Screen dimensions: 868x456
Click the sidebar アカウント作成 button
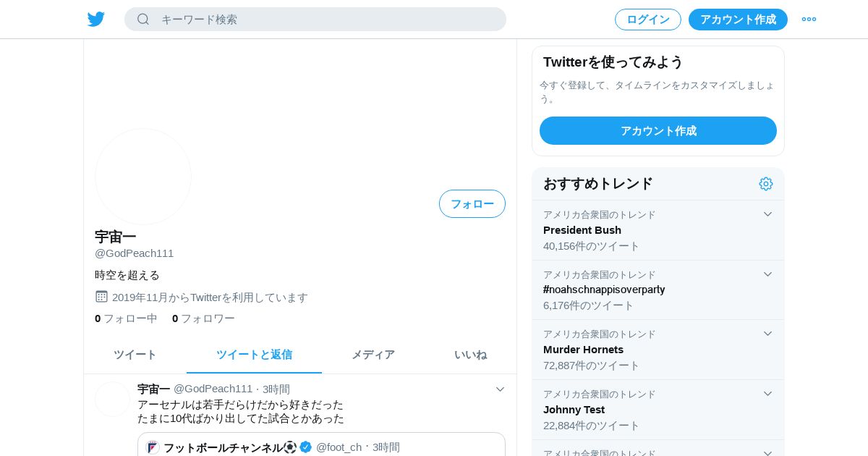pyautogui.click(x=658, y=131)
